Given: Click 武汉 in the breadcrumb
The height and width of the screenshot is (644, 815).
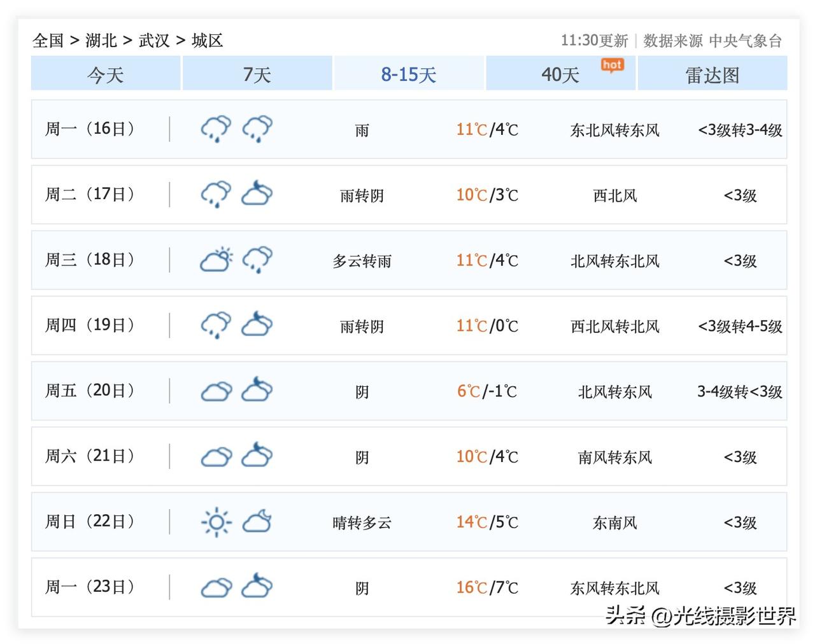Looking at the screenshot, I should point(154,41).
